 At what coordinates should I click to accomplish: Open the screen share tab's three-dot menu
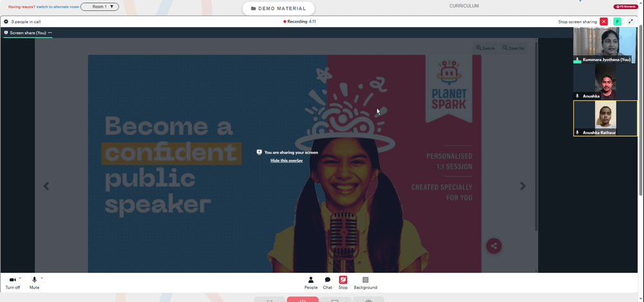[50, 32]
